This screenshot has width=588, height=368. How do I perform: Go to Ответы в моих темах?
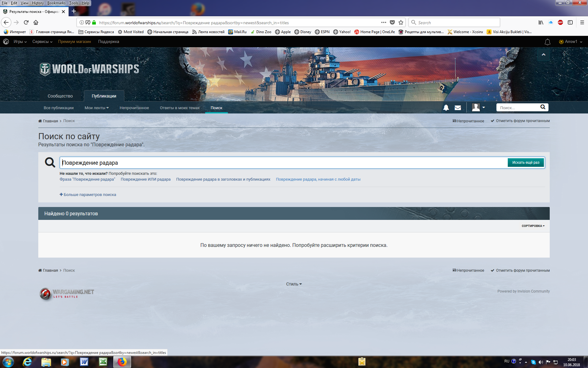coord(179,108)
